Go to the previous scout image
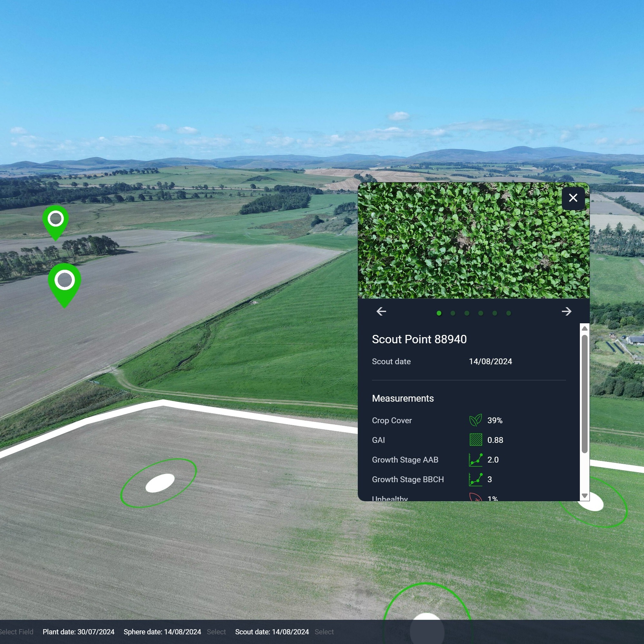The image size is (644, 644). coord(381,312)
